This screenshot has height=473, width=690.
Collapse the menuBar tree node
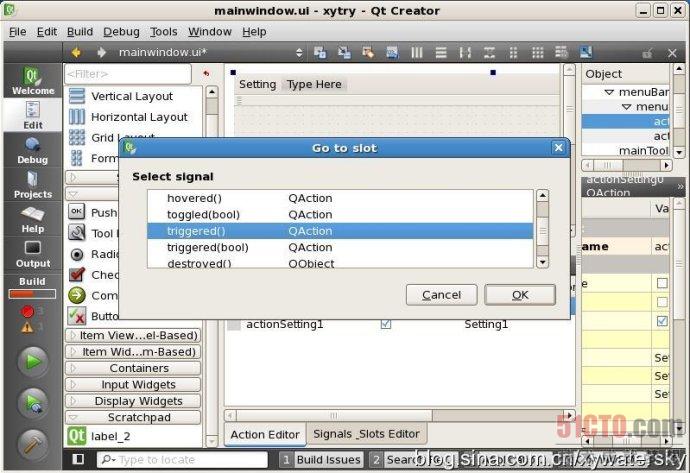[x=609, y=92]
